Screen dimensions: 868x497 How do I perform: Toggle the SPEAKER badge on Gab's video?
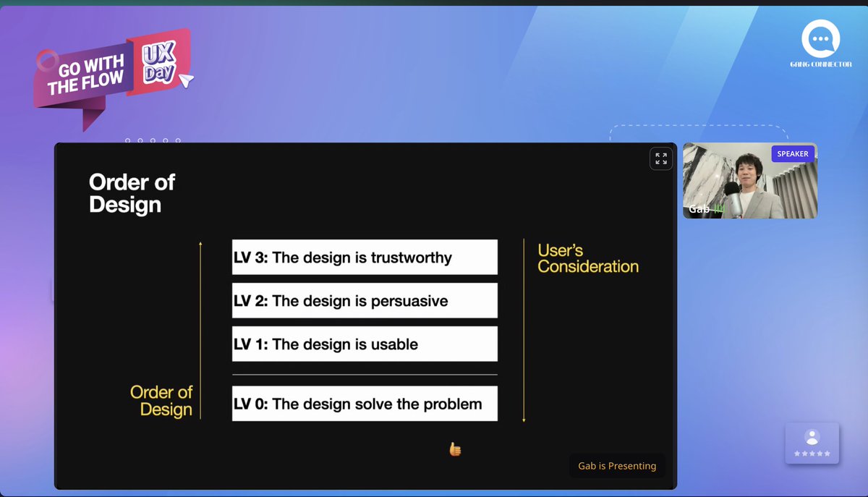click(793, 153)
